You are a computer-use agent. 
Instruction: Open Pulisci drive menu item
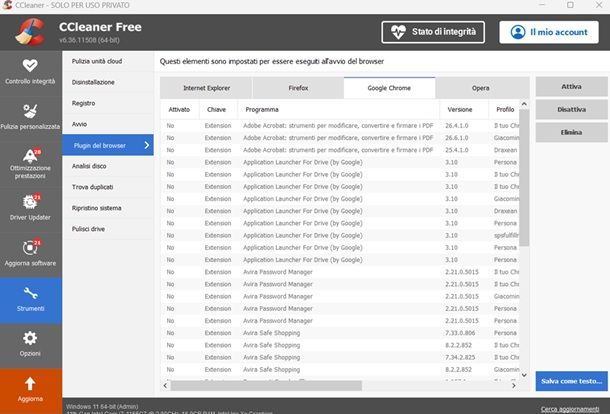pos(108,229)
